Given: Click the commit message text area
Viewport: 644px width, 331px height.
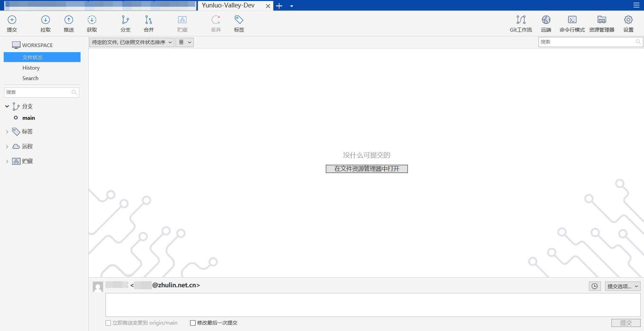Looking at the screenshot, I should pyautogui.click(x=373, y=305).
